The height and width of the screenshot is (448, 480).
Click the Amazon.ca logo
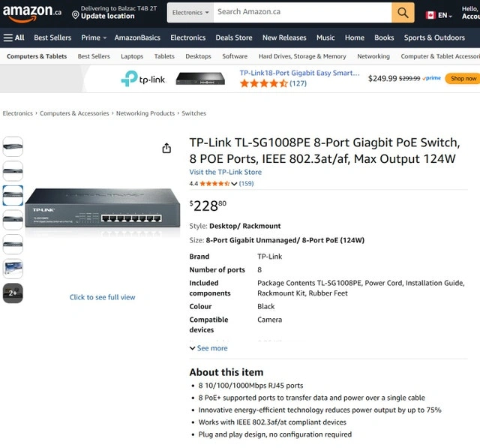click(x=31, y=12)
